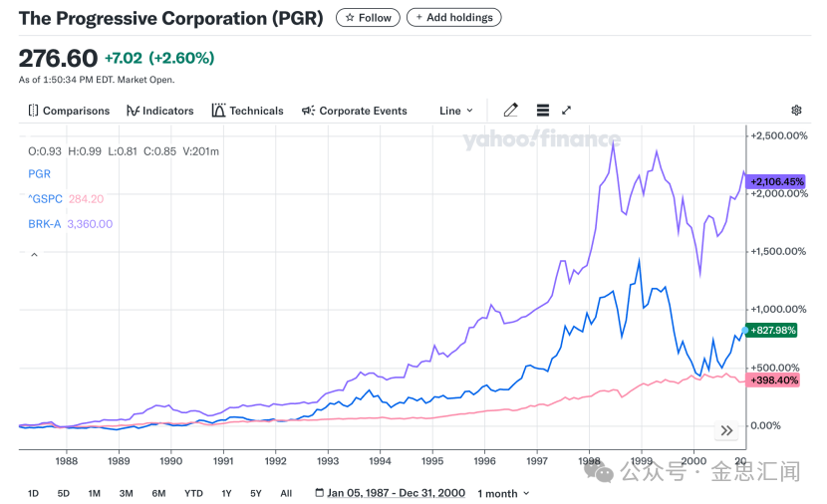Open chart settings gear

pos(796,111)
